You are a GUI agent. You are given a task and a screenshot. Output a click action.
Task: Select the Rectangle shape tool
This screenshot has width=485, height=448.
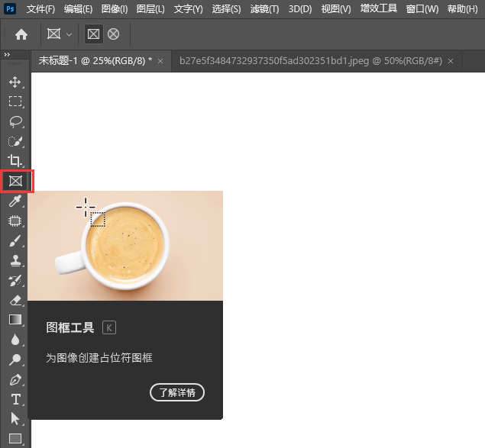coord(15,438)
